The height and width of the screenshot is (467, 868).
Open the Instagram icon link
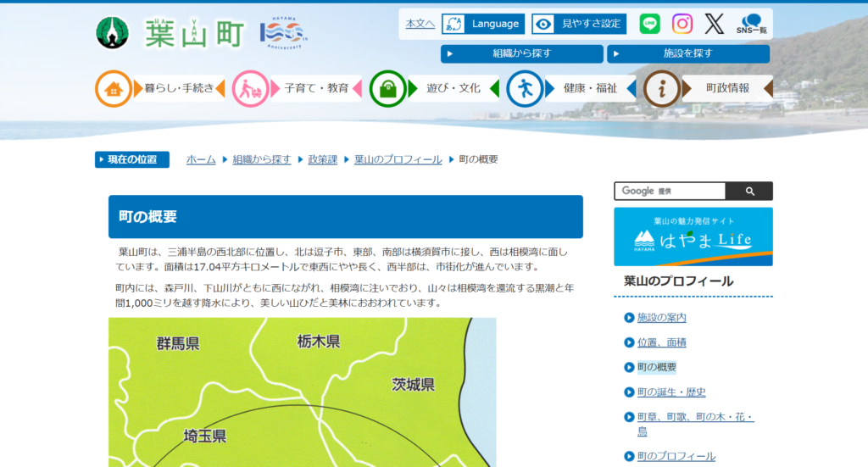(682, 24)
